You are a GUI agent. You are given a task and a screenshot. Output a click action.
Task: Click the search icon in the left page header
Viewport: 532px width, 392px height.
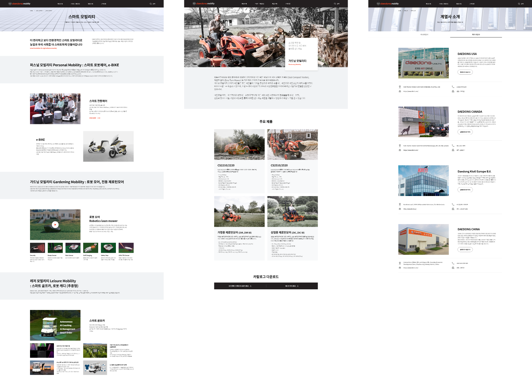point(150,4)
